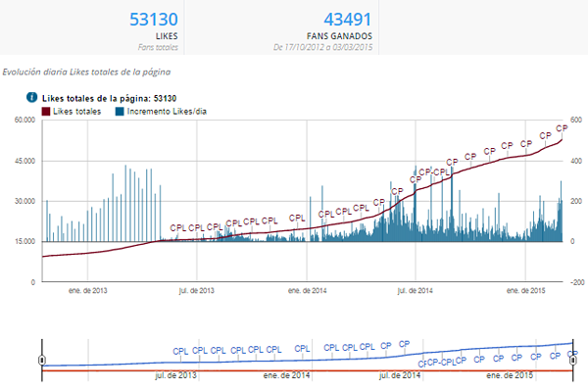Click the date range 'De 17/10/2012 a 03/03/2015'
The image size is (588, 391).
point(322,47)
